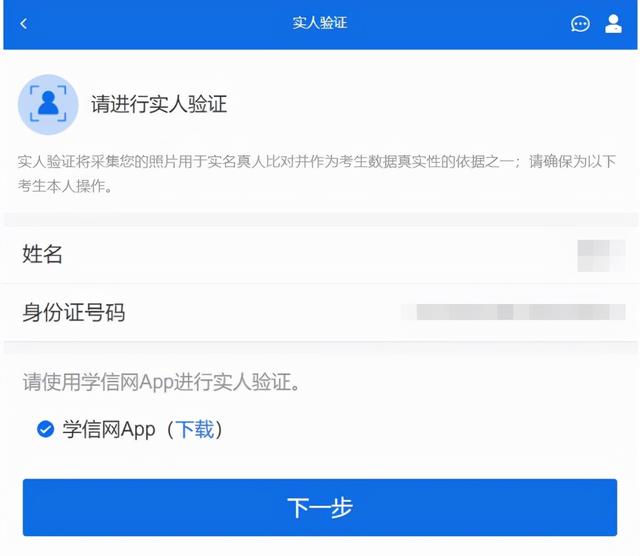
Task: Click the 身份证号码 row label
Action: [x=73, y=313]
